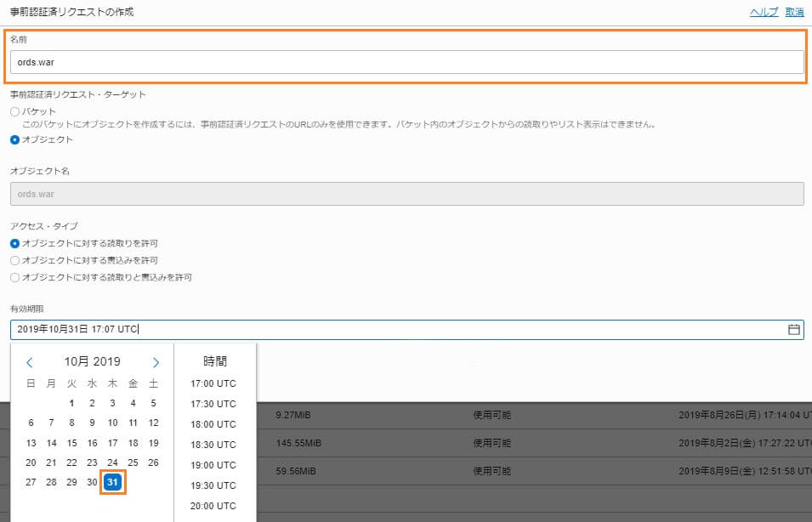
Task: Pick October 22 in the calendar
Action: [71, 462]
